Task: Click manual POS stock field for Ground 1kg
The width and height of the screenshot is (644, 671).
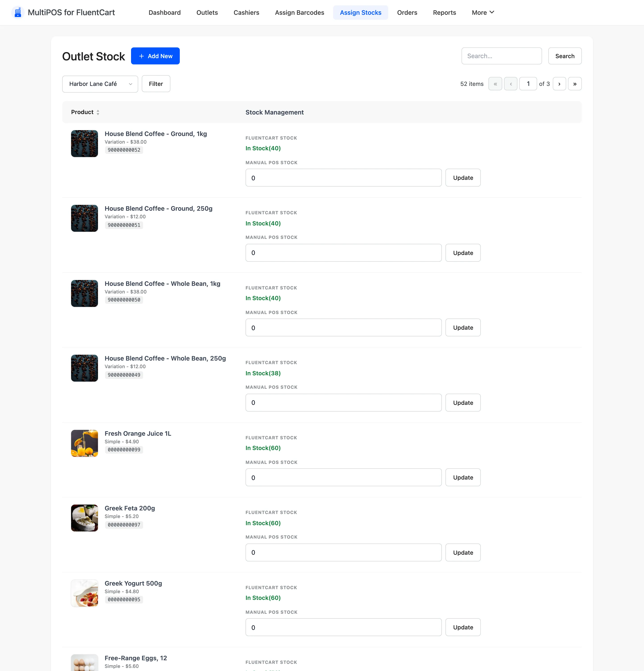Action: (x=343, y=178)
